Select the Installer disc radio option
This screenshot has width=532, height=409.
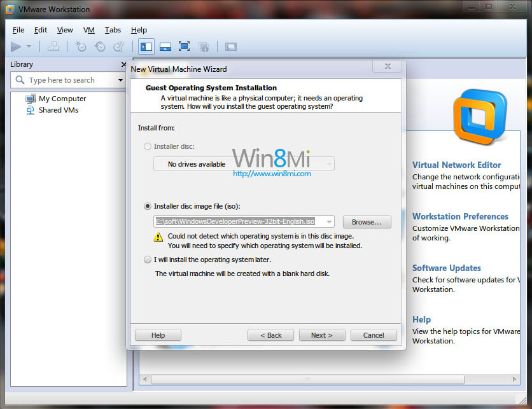148,146
